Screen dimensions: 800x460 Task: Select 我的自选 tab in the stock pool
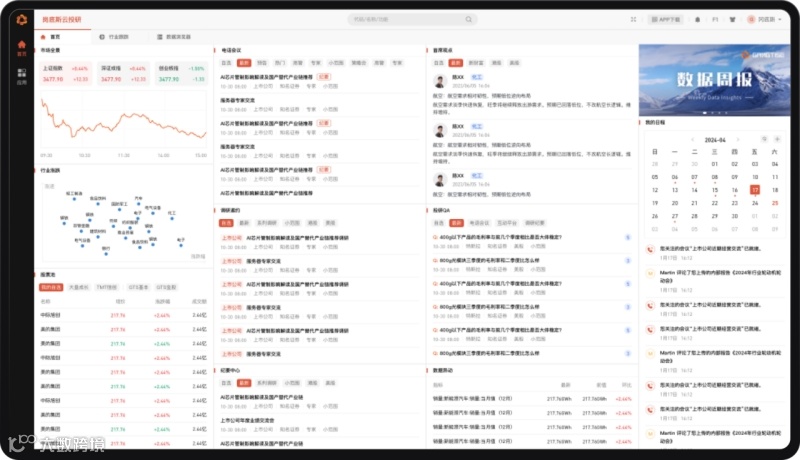[51, 287]
